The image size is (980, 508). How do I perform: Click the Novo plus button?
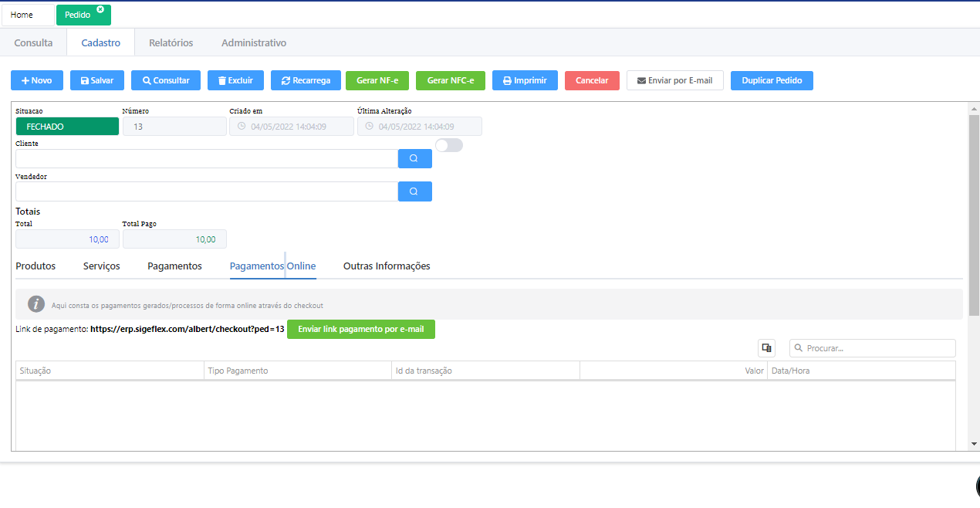[36, 80]
